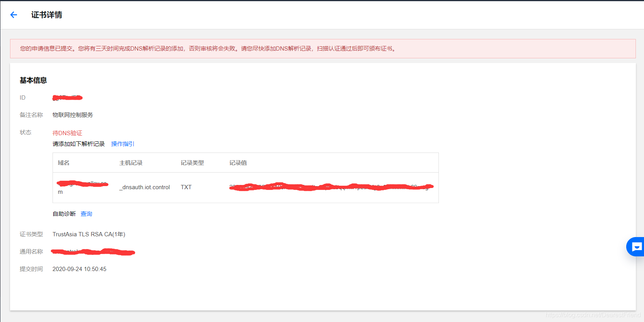Image resolution: width=644 pixels, height=322 pixels.
Task: Select the remark name 物联网控制服务
Action: (73, 115)
